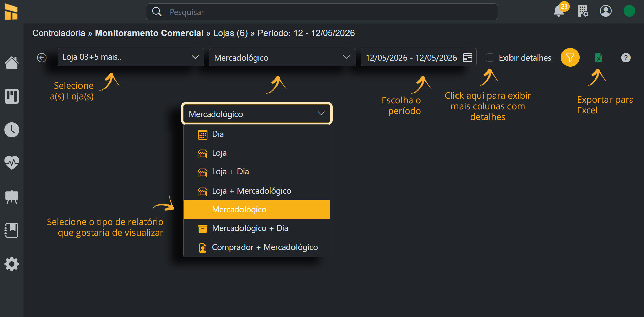Open the clock history sidebar icon
The height and width of the screenshot is (317, 644).
pyautogui.click(x=12, y=130)
